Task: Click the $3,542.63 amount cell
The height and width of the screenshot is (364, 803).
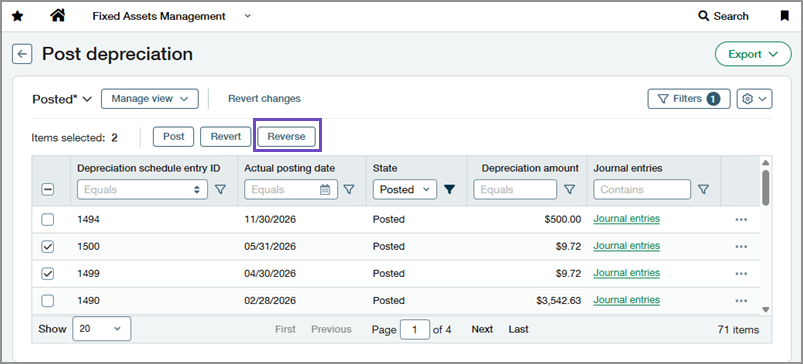Action: (x=559, y=301)
